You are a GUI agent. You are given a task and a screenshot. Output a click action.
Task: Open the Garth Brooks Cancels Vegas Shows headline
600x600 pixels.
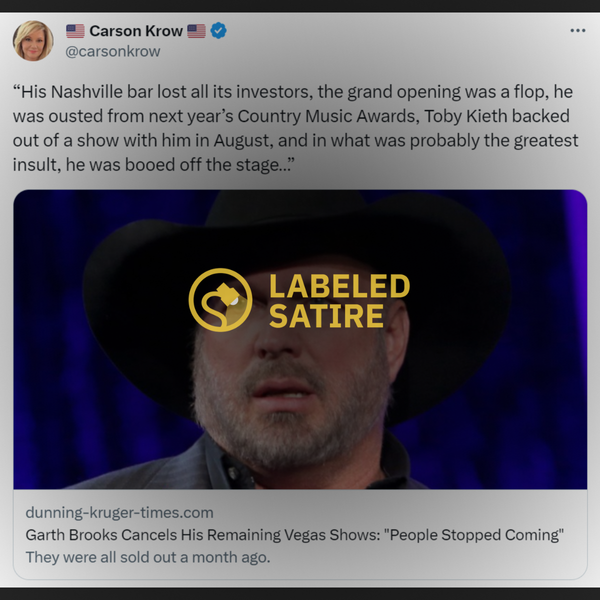pos(295,535)
